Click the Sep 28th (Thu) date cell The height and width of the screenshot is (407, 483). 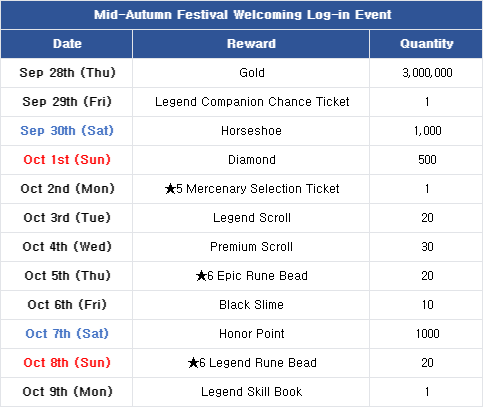click(x=67, y=73)
